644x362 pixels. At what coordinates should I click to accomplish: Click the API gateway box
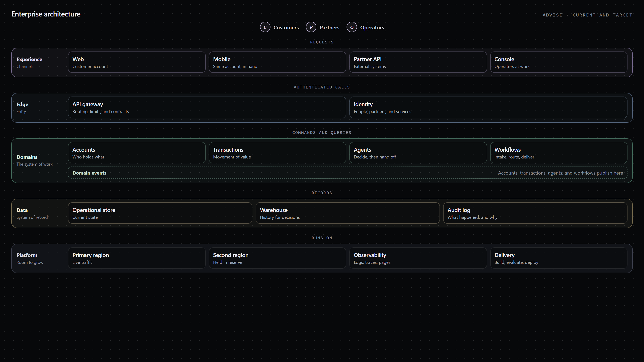click(207, 107)
